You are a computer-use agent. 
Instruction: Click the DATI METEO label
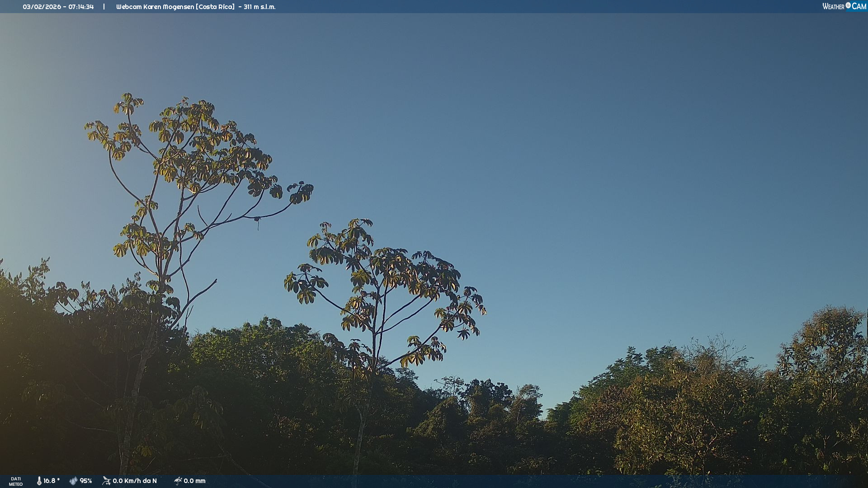[x=16, y=481]
